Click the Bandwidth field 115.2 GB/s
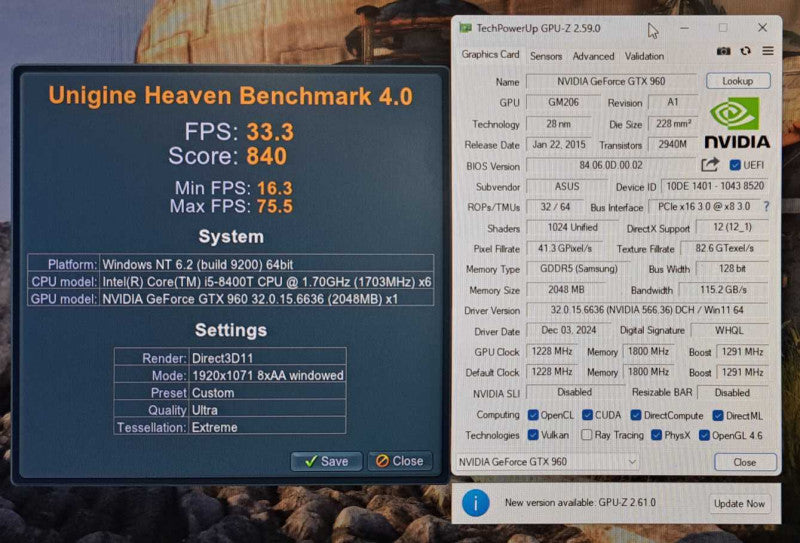Viewport: 800px width, 543px height. [x=723, y=290]
